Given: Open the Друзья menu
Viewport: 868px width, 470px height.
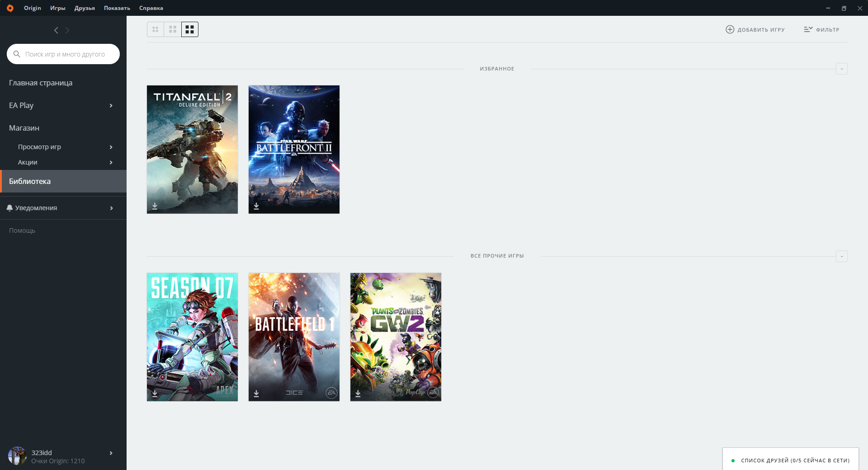Looking at the screenshot, I should click(85, 8).
